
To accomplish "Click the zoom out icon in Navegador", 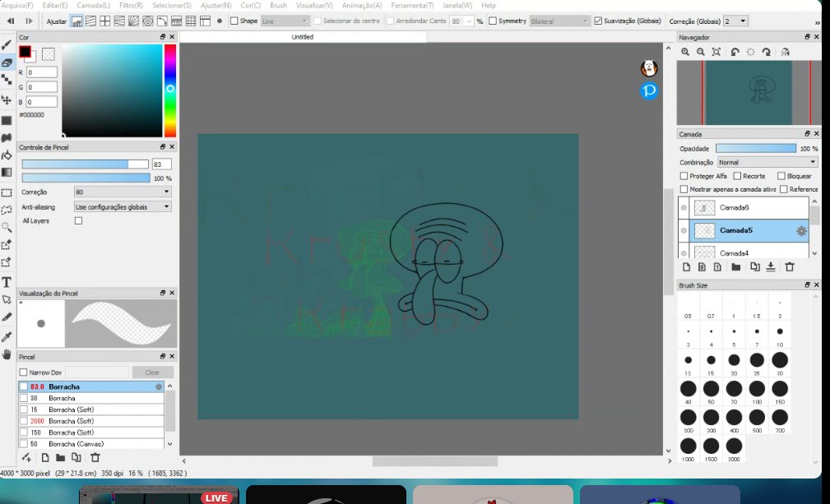I will (701, 52).
